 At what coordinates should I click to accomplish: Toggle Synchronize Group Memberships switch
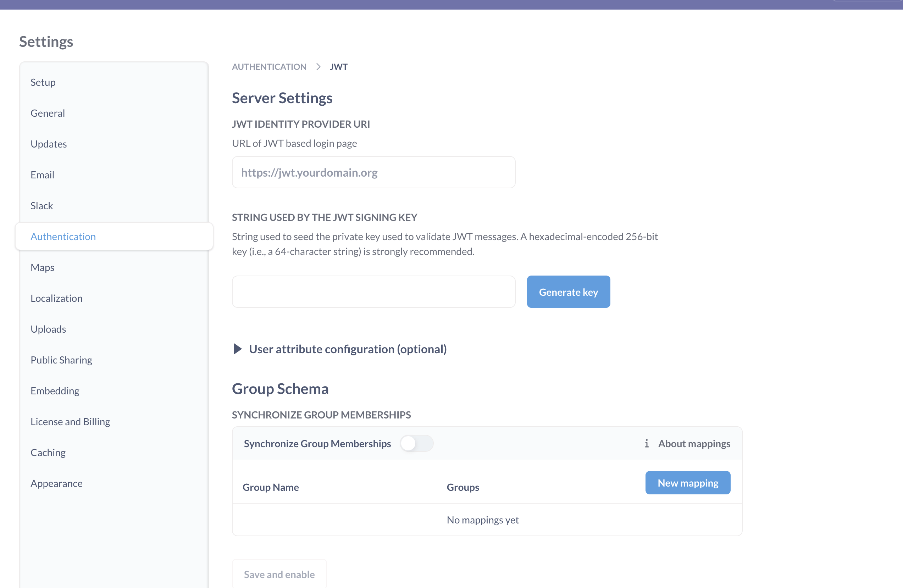(416, 443)
